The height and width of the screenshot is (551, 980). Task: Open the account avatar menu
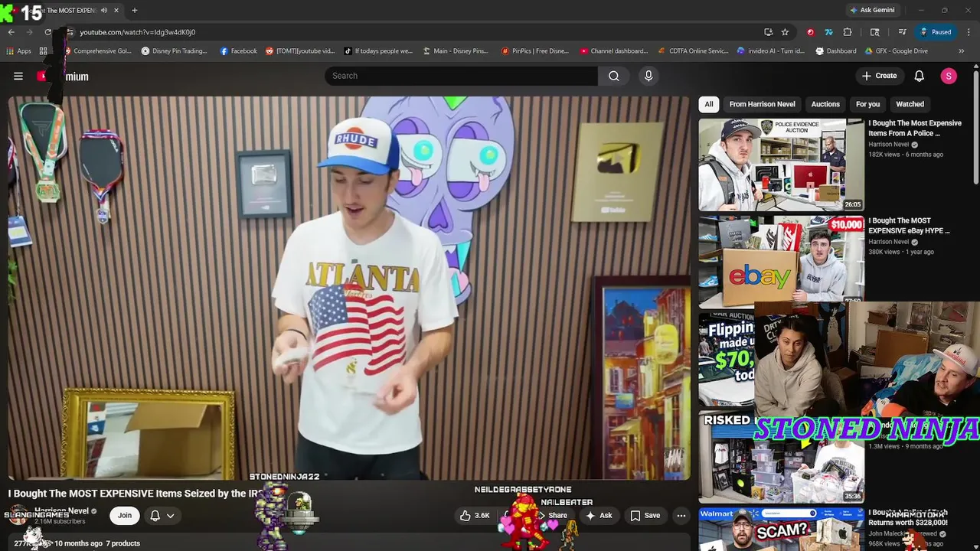(949, 76)
